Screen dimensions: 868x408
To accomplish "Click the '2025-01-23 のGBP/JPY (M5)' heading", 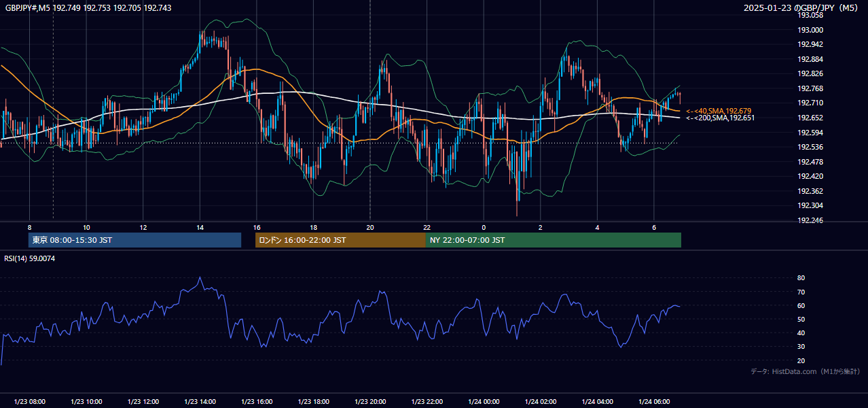I will [x=801, y=7].
